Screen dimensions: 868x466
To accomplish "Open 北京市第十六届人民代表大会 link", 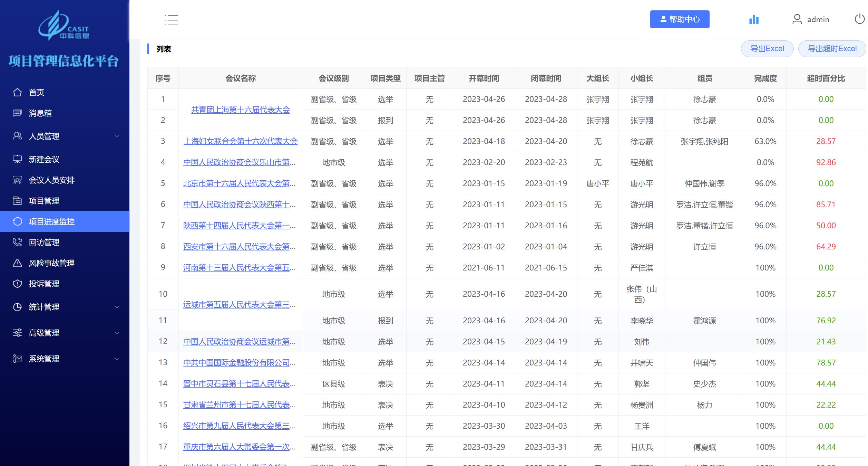I will point(239,183).
